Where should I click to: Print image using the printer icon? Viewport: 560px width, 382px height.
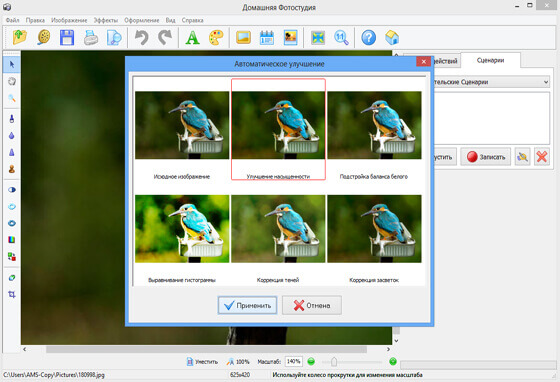tap(91, 37)
